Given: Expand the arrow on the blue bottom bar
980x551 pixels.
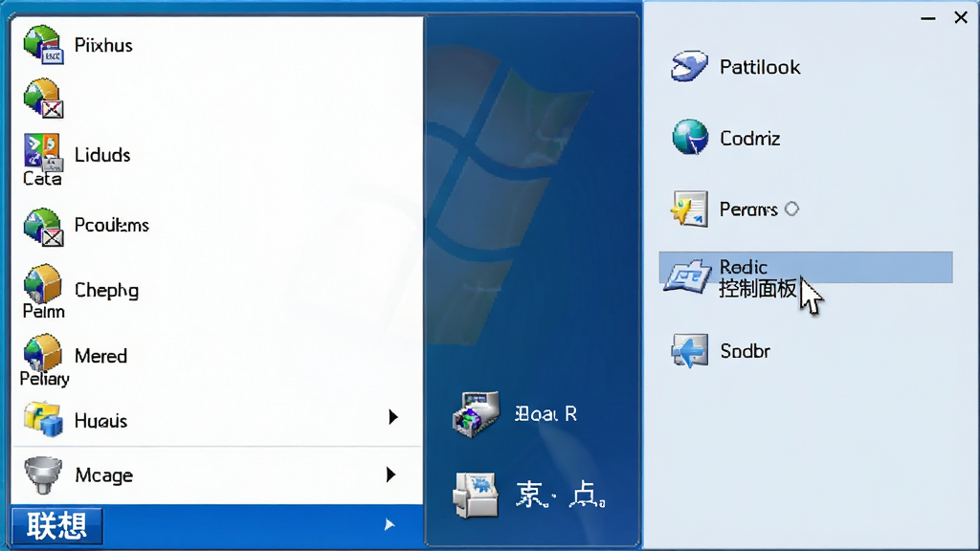Looking at the screenshot, I should coord(390,524).
